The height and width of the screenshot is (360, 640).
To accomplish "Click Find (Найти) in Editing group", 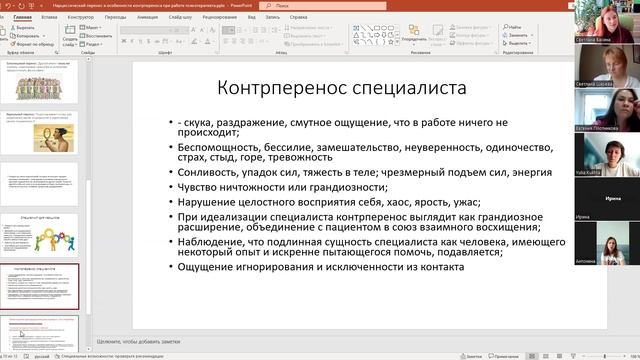I will 512,27.
